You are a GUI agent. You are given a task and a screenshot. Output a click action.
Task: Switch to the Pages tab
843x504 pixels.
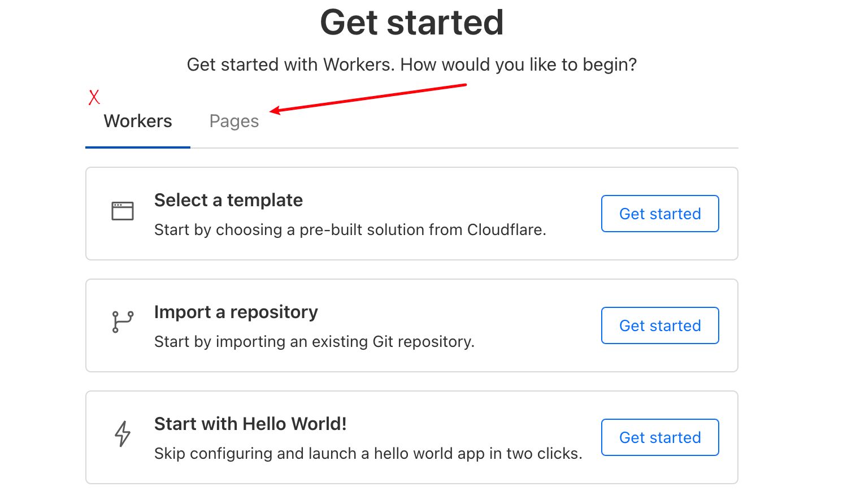pos(234,121)
